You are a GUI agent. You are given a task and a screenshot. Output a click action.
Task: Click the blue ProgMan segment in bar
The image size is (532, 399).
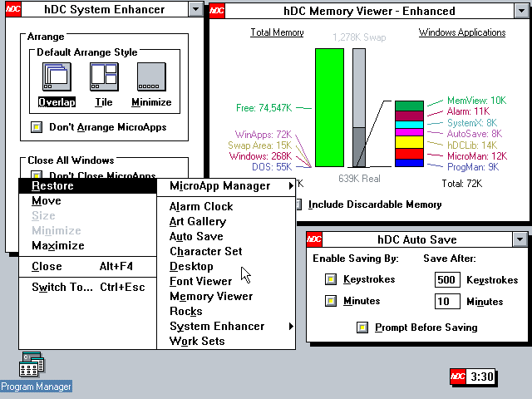click(x=409, y=163)
